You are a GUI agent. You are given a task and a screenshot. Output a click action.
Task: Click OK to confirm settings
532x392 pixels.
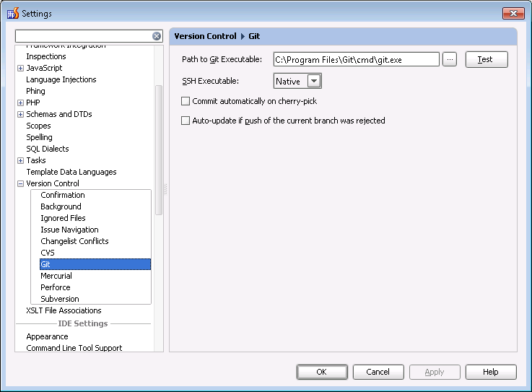pos(322,372)
